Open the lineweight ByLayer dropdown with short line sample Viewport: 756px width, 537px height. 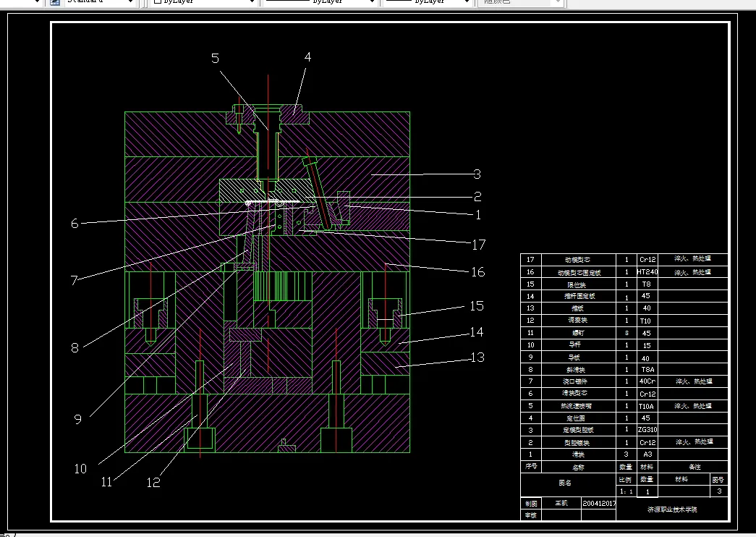427,2
